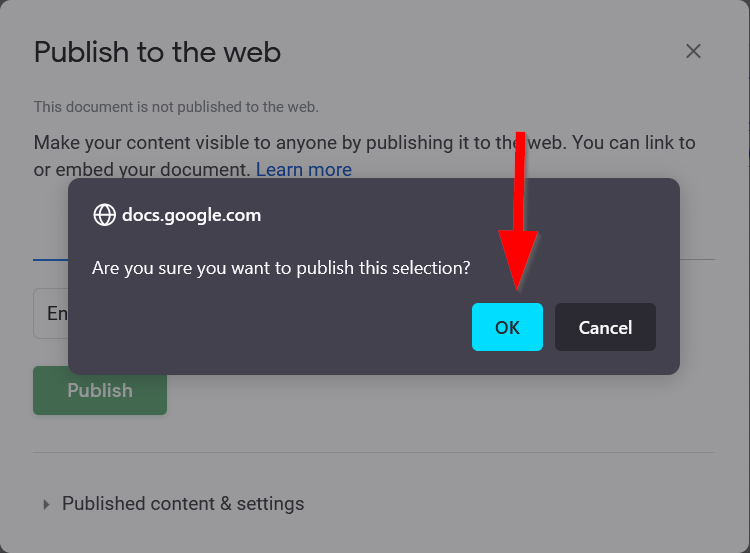Click the blue tab underline at left edge
750x553 pixels.
click(50, 259)
